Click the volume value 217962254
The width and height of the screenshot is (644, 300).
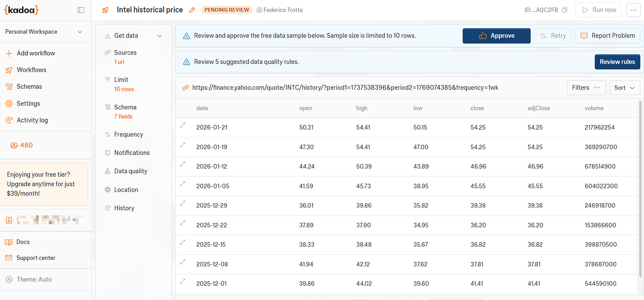[x=600, y=127]
